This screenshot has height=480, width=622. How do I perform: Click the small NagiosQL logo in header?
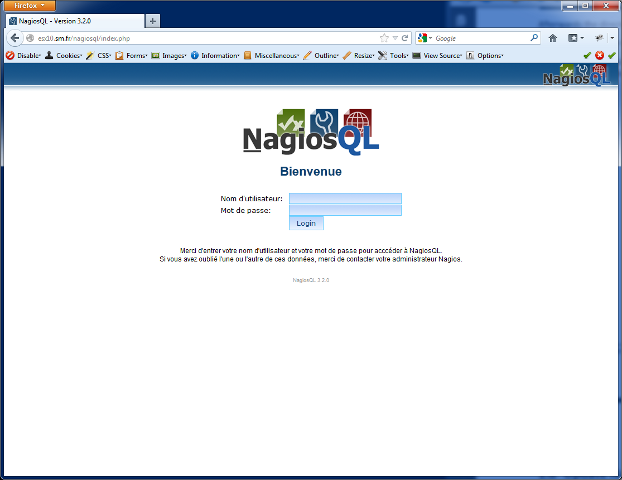click(577, 75)
